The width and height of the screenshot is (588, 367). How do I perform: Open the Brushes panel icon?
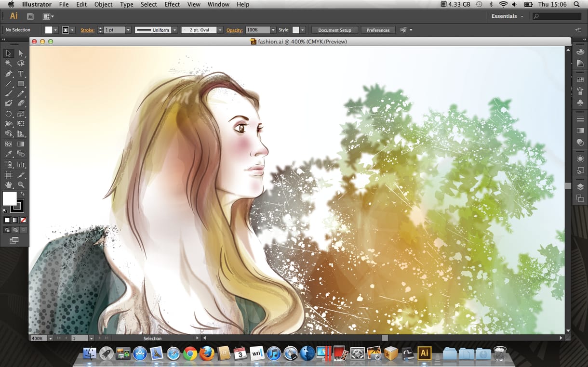coord(580,91)
